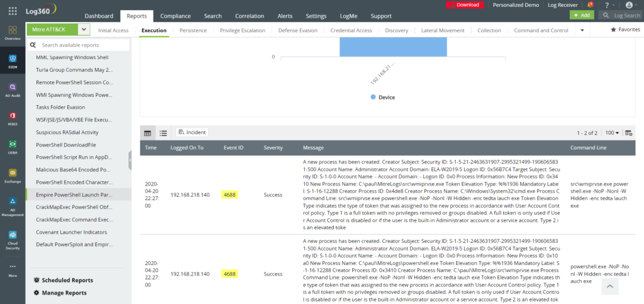644x304 pixels.
Task: Click the scroll-to-top arrow button
Action: click(609, 286)
